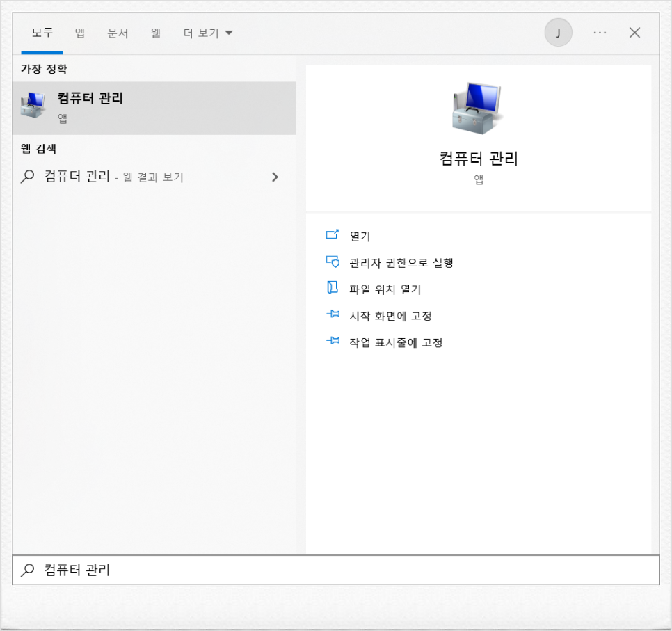Expand the 더 보기 dropdown

click(x=208, y=33)
